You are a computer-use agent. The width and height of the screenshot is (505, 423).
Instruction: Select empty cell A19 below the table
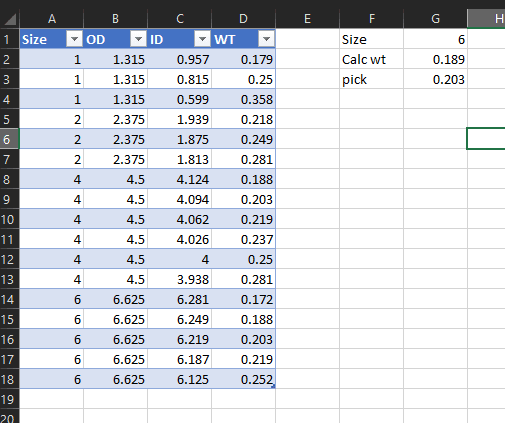[x=52, y=399]
